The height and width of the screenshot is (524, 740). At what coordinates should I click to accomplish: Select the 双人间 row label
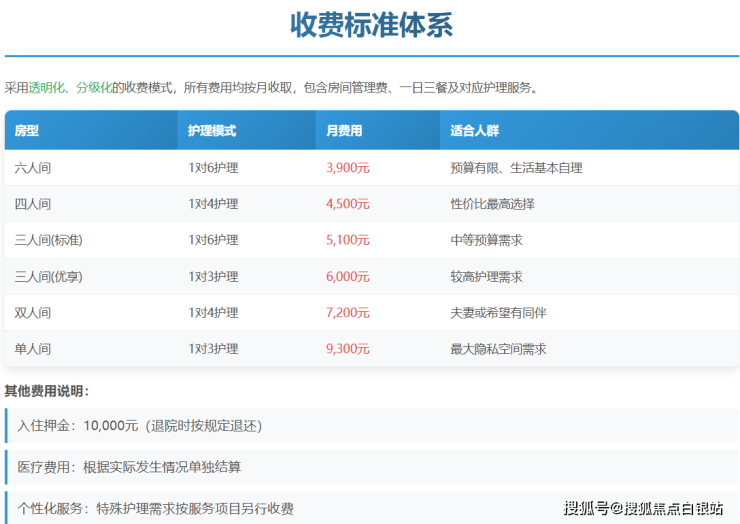click(33, 313)
